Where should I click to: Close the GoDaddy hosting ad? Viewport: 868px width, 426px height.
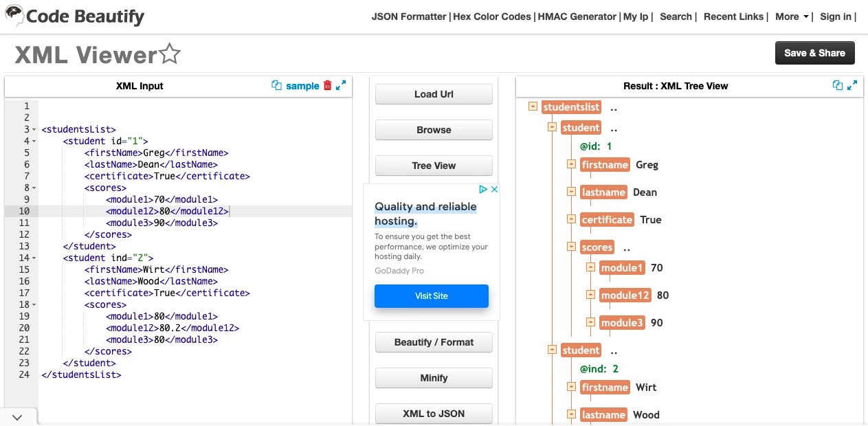point(494,189)
